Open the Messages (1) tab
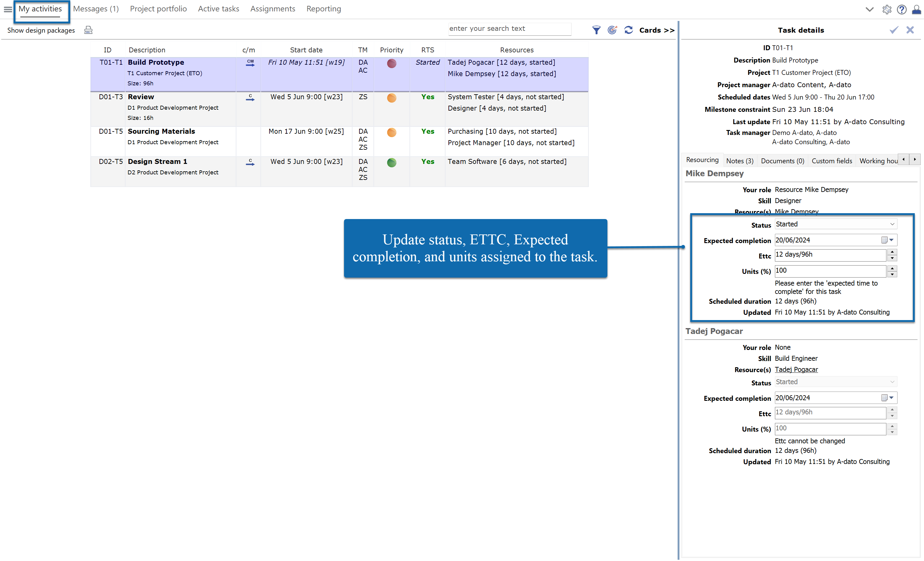Screen dimensions: 924x561 tap(95, 9)
